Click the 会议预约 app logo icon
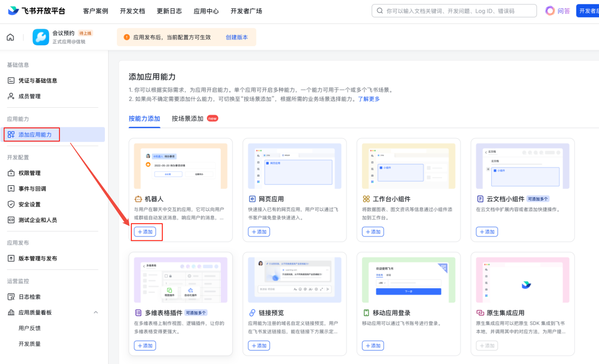Screen dimensions: 599x364 [41, 37]
